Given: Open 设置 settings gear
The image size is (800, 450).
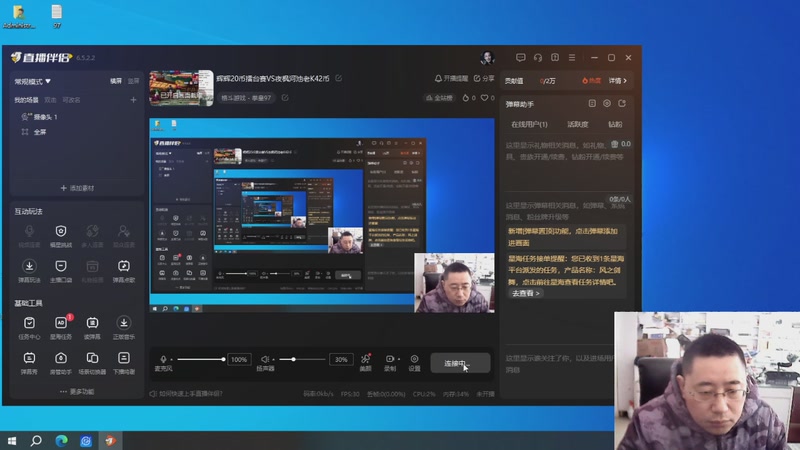Looking at the screenshot, I should pos(414,362).
